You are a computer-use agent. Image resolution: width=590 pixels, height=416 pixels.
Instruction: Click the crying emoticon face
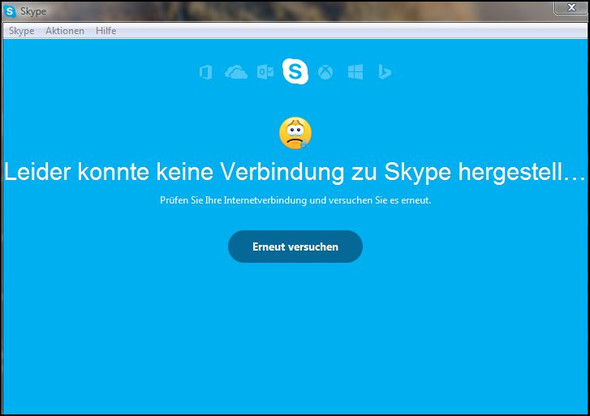click(295, 133)
